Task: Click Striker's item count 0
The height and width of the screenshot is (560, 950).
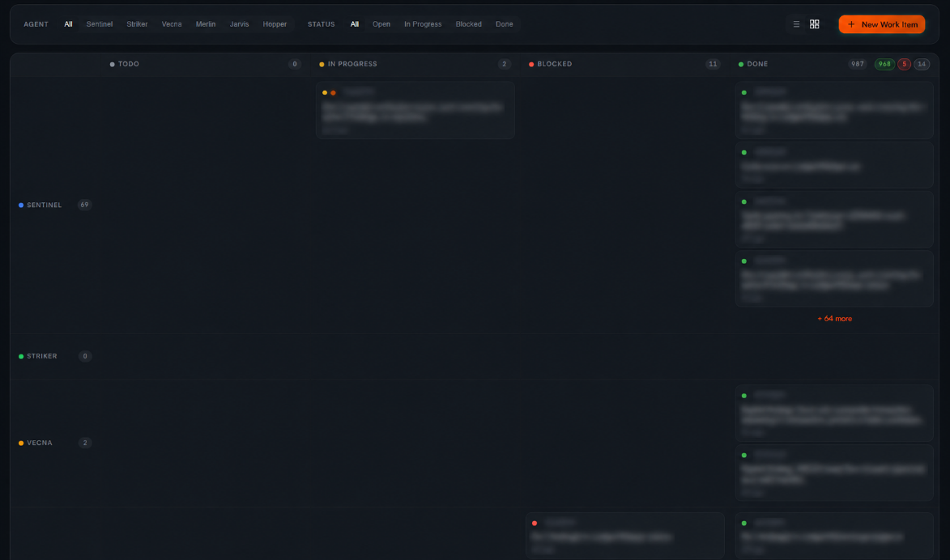Action: pyautogui.click(x=85, y=356)
